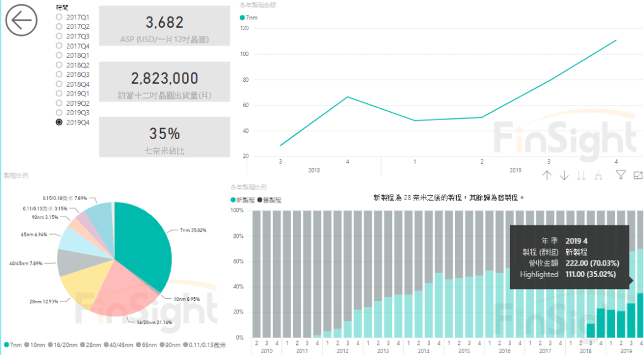This screenshot has width=644, height=355.
Task: Click 7nm legend marker above line chart
Action: 243,18
